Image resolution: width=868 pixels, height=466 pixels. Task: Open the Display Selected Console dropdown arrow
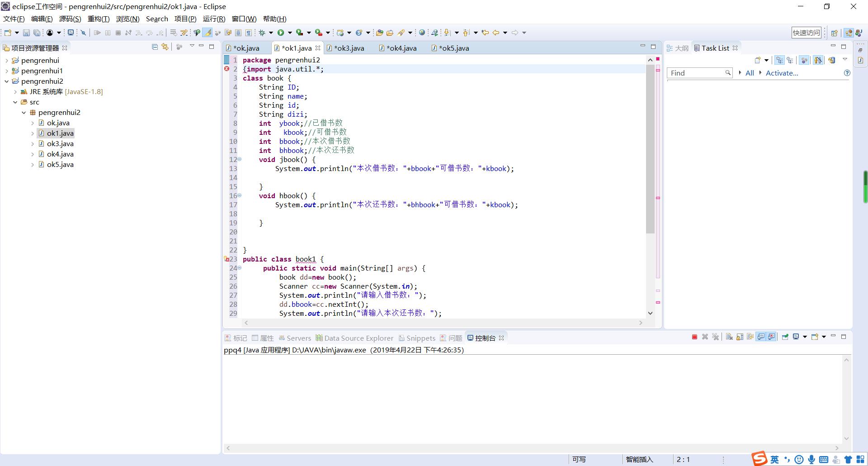(805, 337)
